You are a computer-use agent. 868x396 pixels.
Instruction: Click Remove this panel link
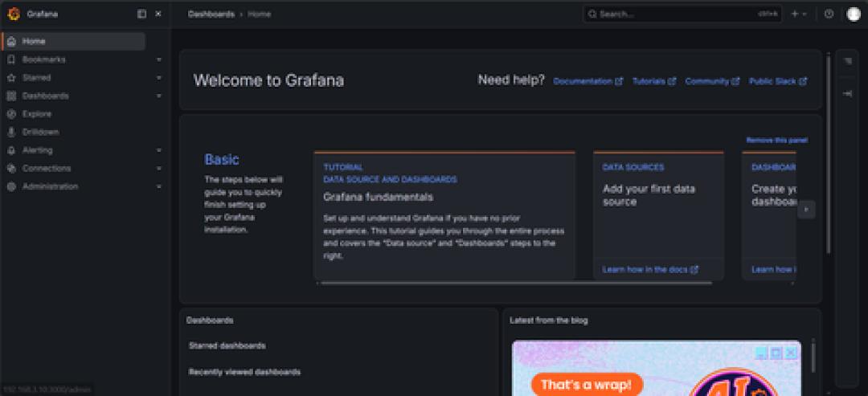pyautogui.click(x=776, y=140)
